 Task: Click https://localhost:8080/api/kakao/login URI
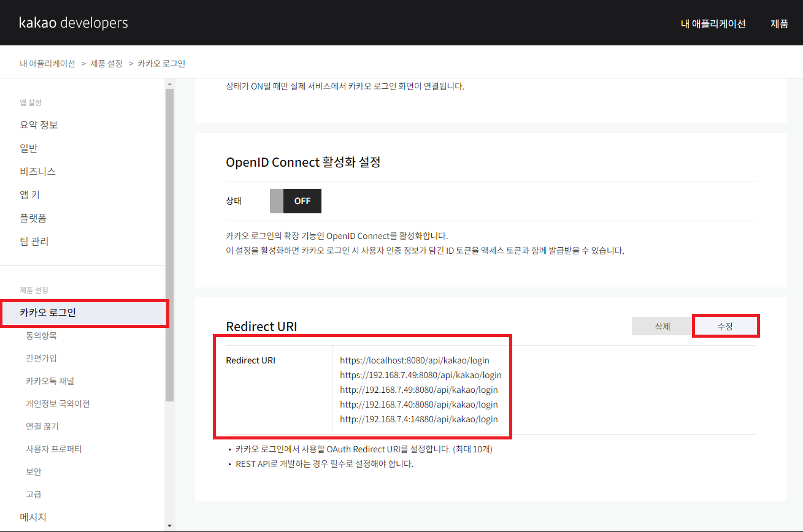tap(415, 360)
